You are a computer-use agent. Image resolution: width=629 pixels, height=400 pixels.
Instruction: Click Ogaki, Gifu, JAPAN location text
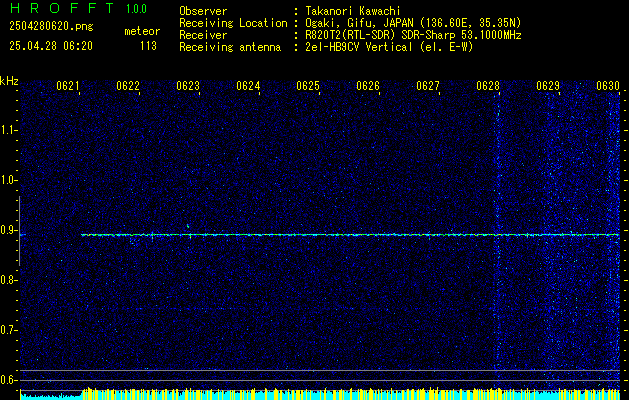pyautogui.click(x=412, y=23)
